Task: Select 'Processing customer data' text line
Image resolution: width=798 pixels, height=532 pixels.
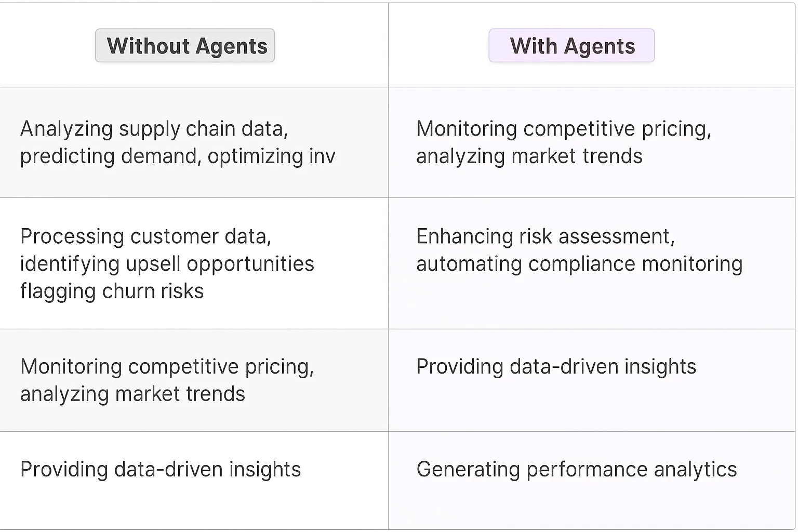Action: point(145,236)
